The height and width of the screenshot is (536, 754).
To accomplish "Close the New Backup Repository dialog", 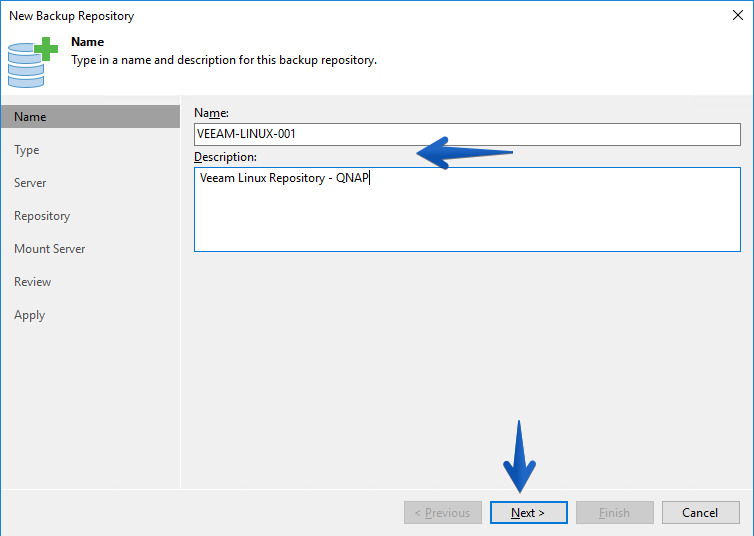I will (x=738, y=15).
